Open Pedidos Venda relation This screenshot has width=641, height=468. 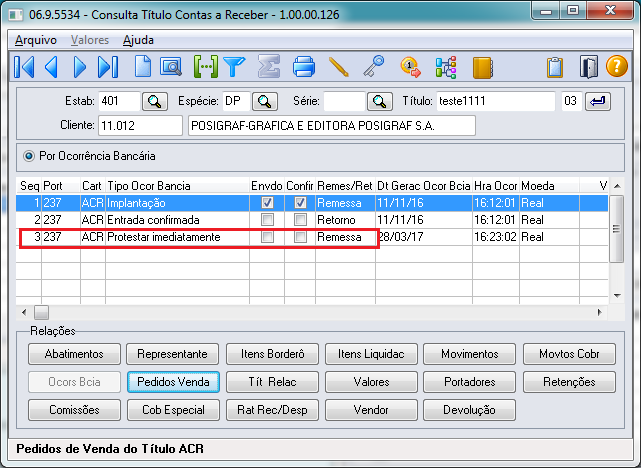coord(173,382)
